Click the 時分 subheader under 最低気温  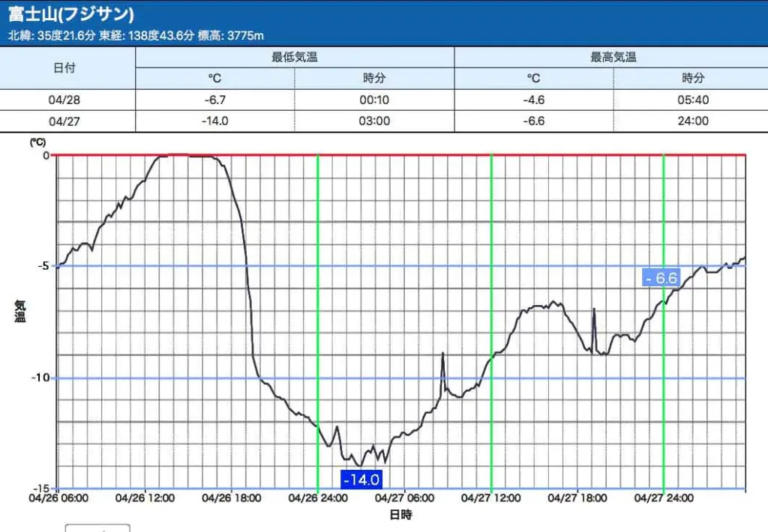pos(374,79)
